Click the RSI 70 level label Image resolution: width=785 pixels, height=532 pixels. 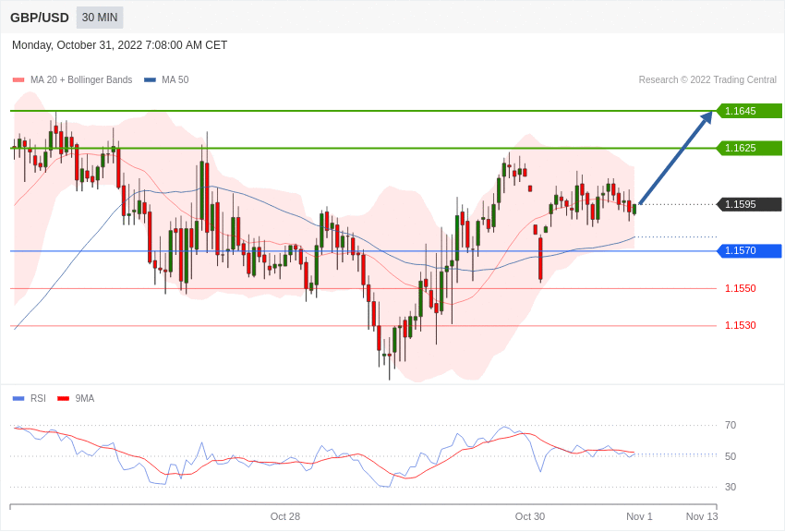pos(731,426)
